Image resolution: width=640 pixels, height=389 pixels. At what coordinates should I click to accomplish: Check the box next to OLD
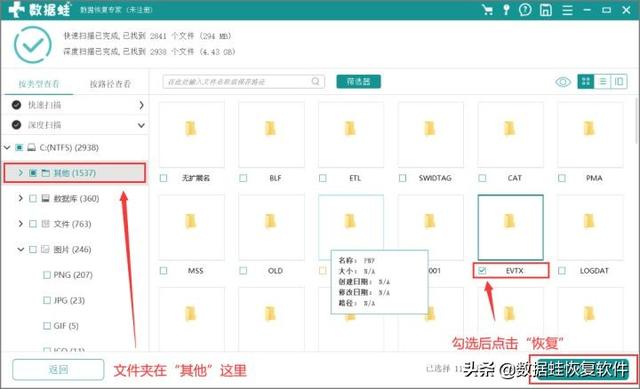(243, 271)
